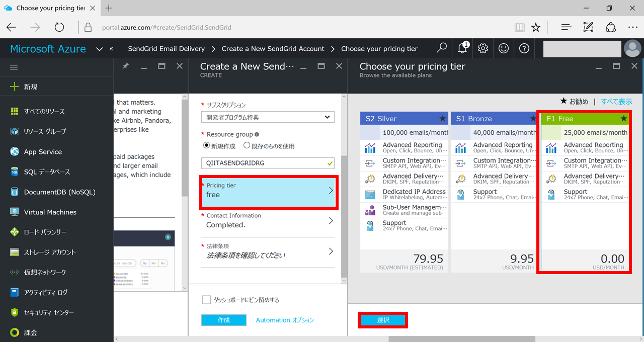Click the Sub-User Management icon in Silver
The height and width of the screenshot is (342, 644).
coord(371,210)
